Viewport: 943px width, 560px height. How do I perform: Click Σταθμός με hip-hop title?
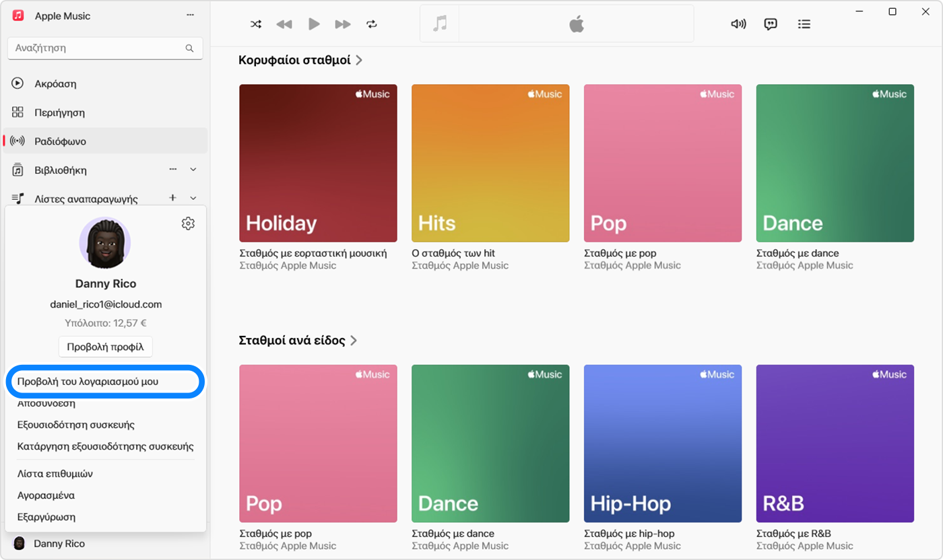click(x=629, y=534)
